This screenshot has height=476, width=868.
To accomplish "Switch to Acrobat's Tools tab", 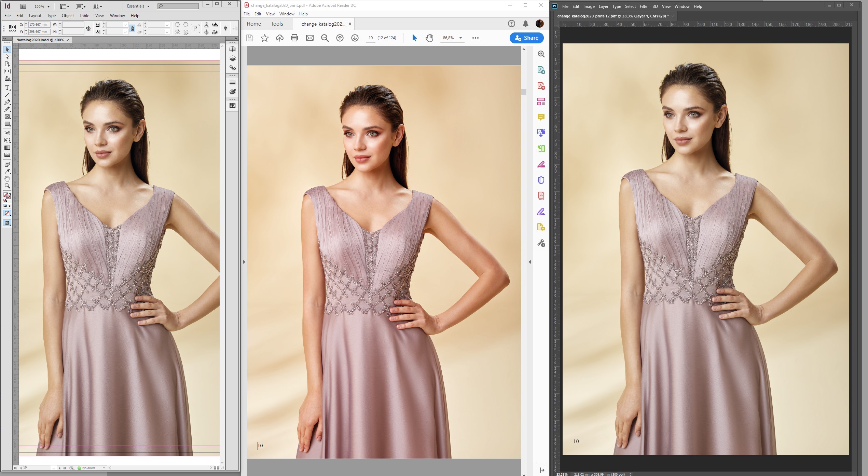I will [x=277, y=24].
